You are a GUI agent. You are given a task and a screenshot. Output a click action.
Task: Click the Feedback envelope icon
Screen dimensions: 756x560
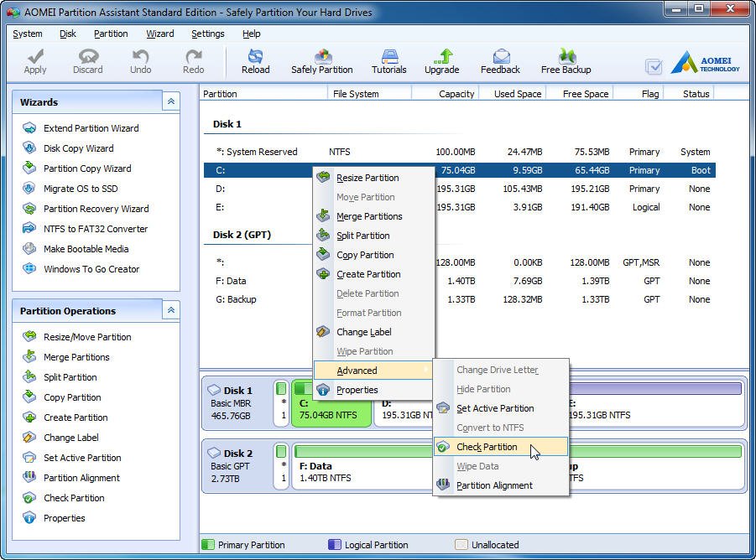(x=500, y=57)
